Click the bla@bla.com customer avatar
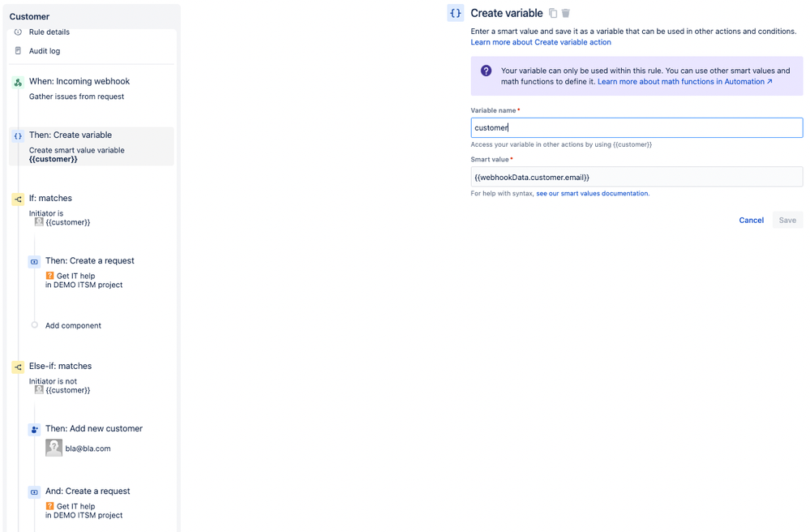 coord(54,447)
